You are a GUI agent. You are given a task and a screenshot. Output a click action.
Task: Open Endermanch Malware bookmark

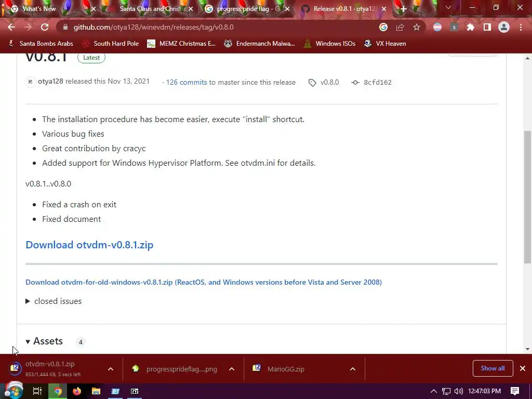point(260,44)
